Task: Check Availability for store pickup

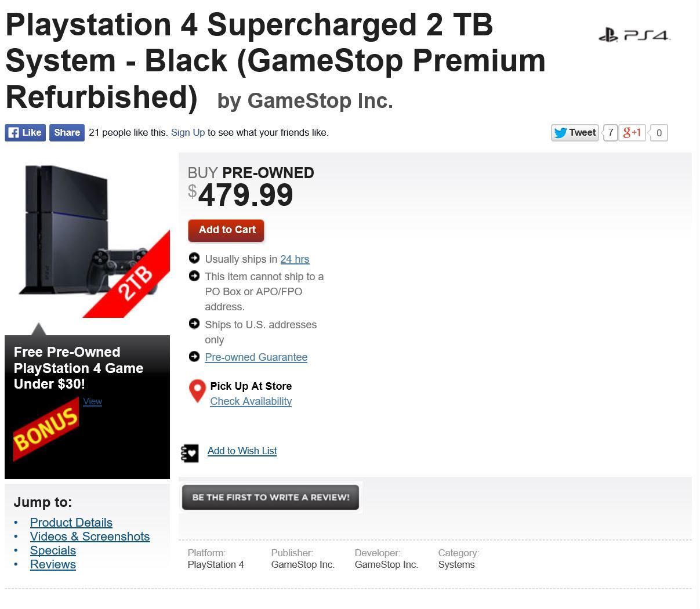Action: coord(251,401)
